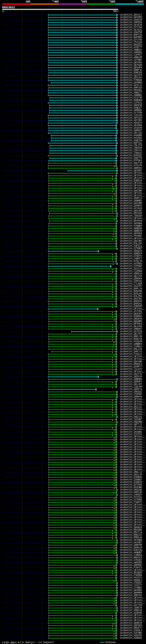The image size is (146, 644).
Task: Click hit label UniRef100_C5K610
Action: (131, 153)
